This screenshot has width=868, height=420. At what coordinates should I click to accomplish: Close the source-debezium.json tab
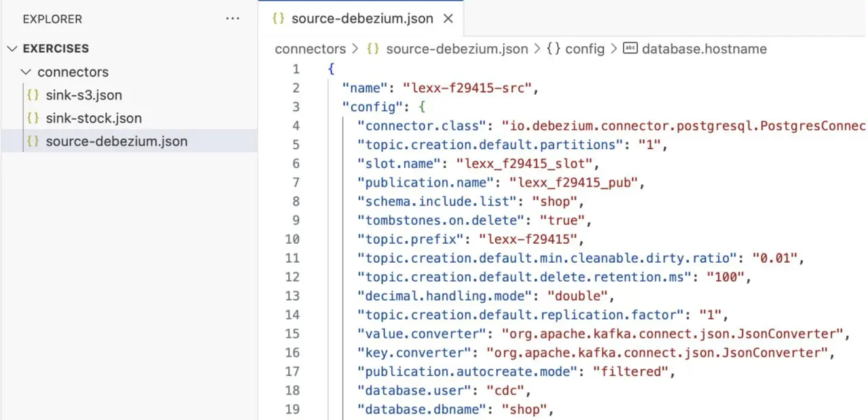tap(448, 19)
